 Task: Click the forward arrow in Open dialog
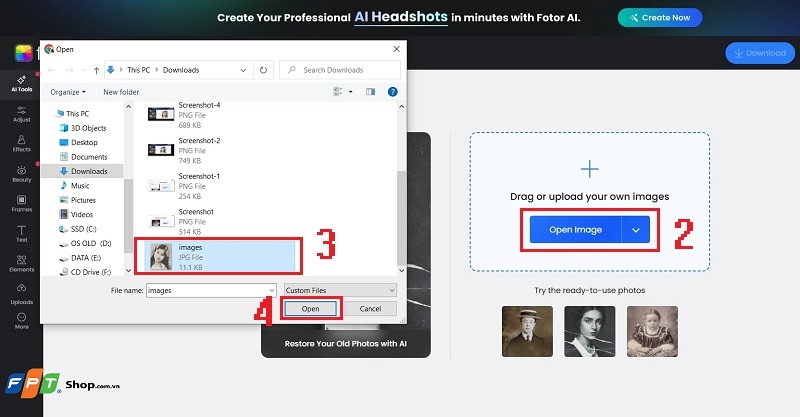(69, 70)
